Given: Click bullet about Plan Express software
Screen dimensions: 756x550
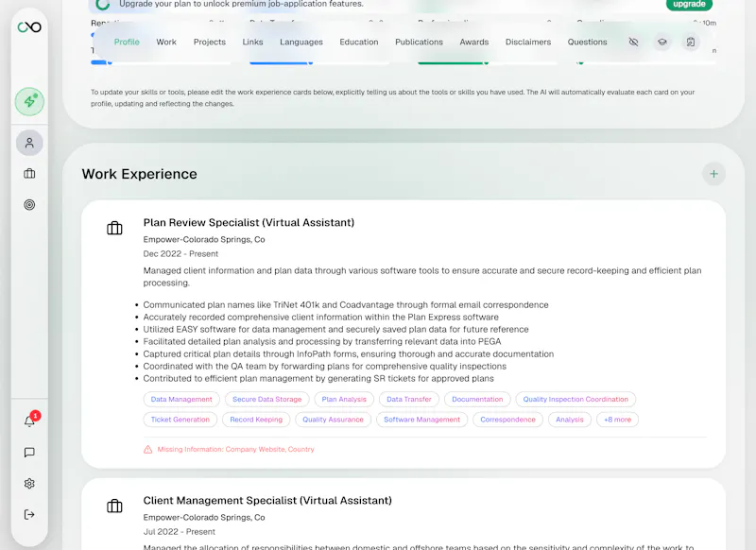Looking at the screenshot, I should (x=321, y=318).
